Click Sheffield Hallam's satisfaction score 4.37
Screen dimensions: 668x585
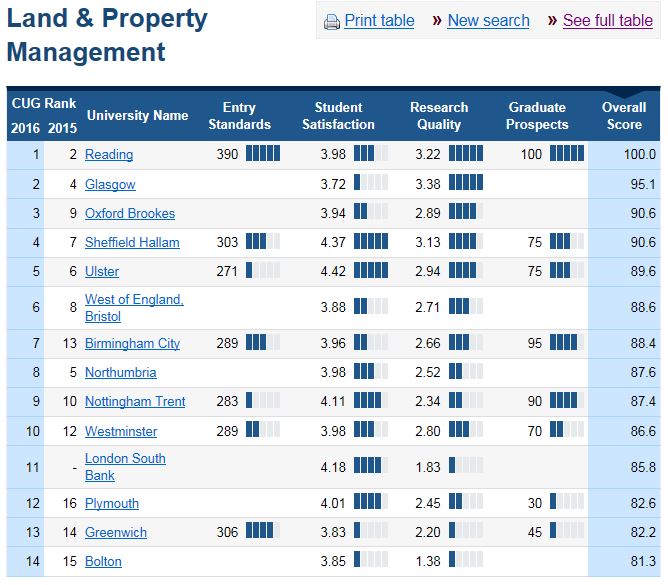333,242
